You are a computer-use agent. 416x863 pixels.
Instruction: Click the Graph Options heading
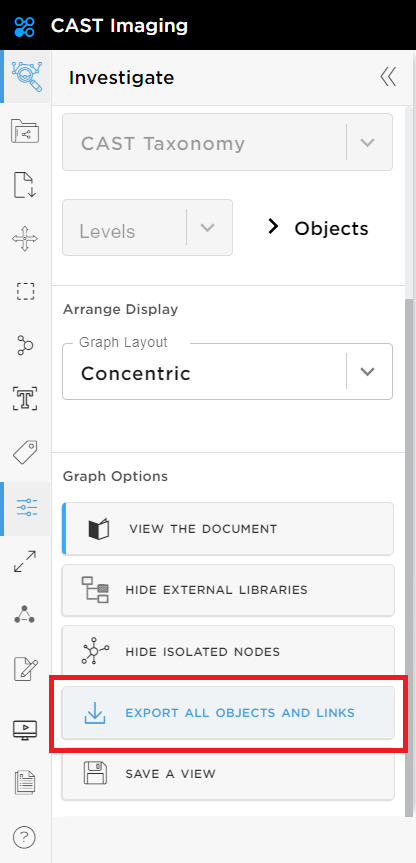point(116,476)
